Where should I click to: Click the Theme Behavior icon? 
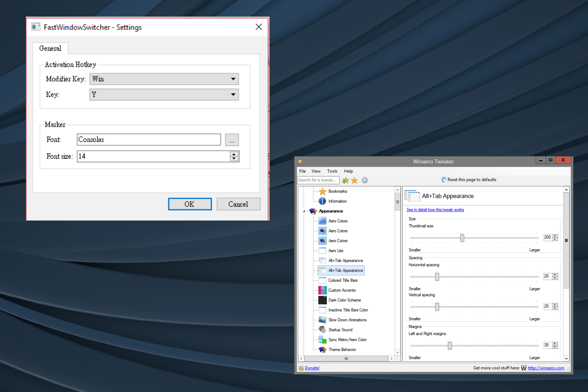click(322, 349)
